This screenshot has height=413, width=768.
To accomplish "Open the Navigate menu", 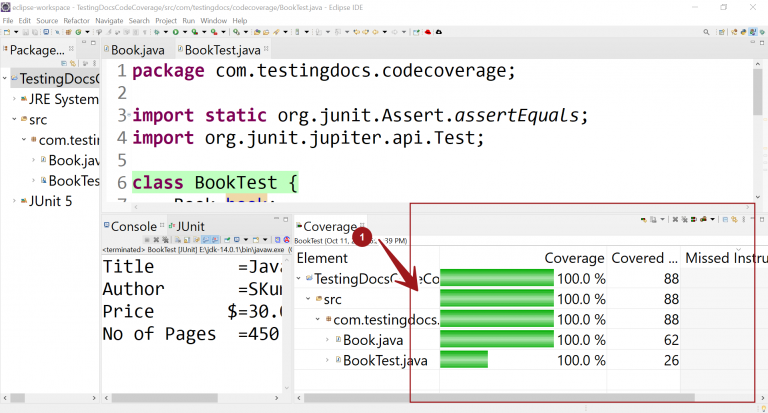I will 109,21.
